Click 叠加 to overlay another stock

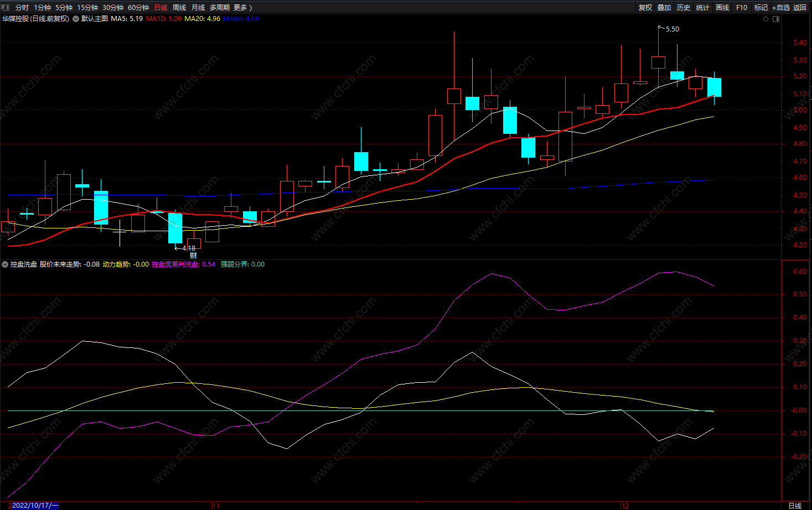[x=664, y=7]
